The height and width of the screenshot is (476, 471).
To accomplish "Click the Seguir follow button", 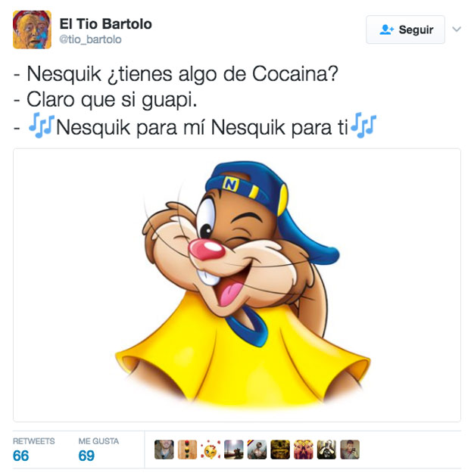I will click(405, 30).
